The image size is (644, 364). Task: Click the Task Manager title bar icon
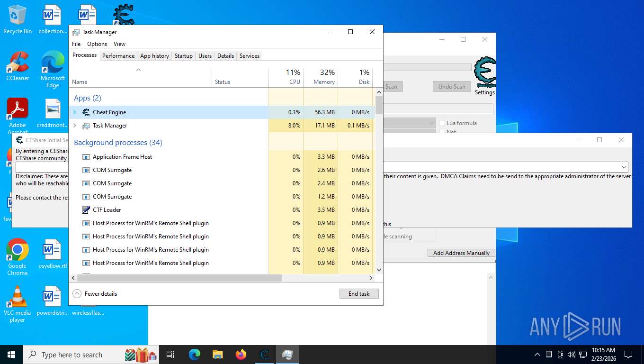[x=76, y=32]
